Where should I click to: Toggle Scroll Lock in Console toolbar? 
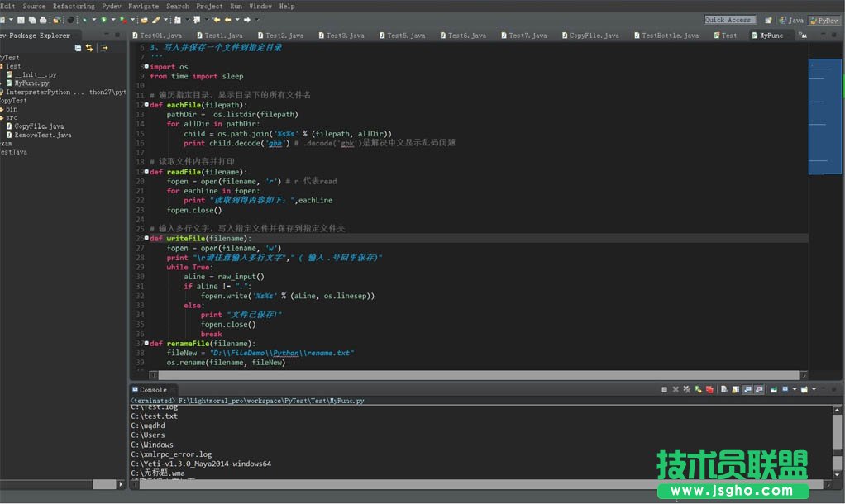[x=735, y=389]
